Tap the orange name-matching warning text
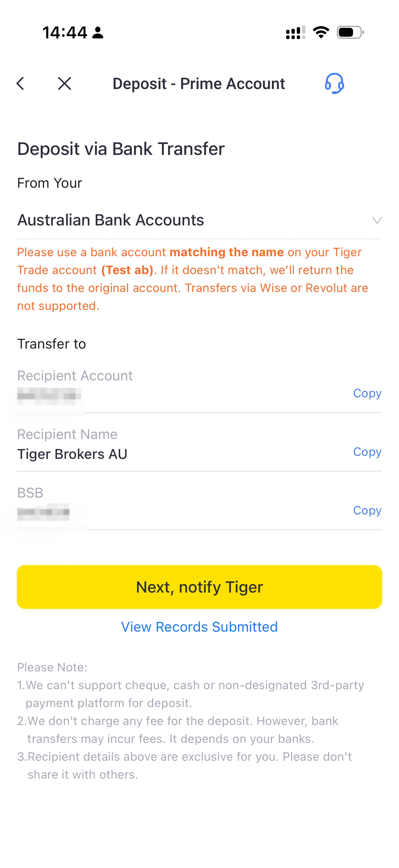 (192, 279)
